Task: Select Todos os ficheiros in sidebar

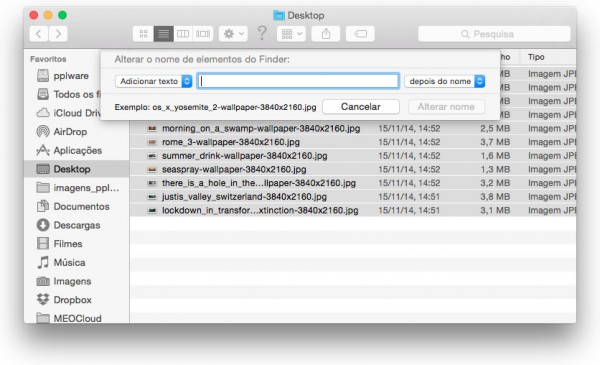Action: tap(69, 94)
